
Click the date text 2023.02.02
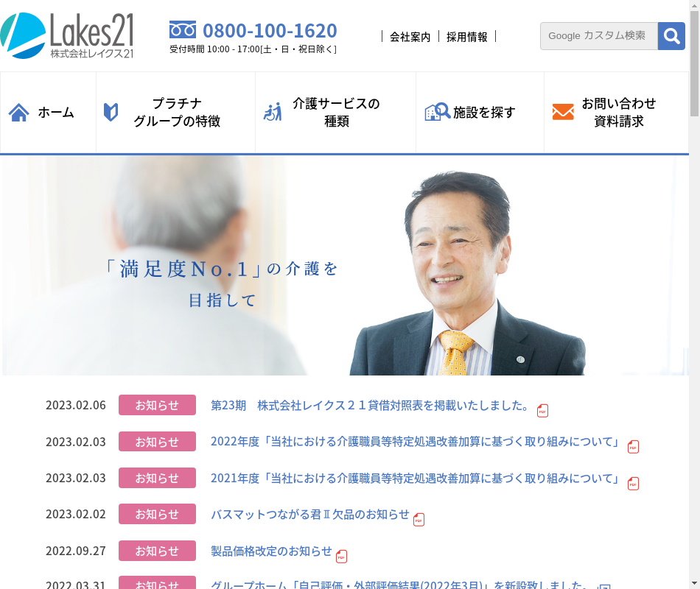tap(76, 514)
